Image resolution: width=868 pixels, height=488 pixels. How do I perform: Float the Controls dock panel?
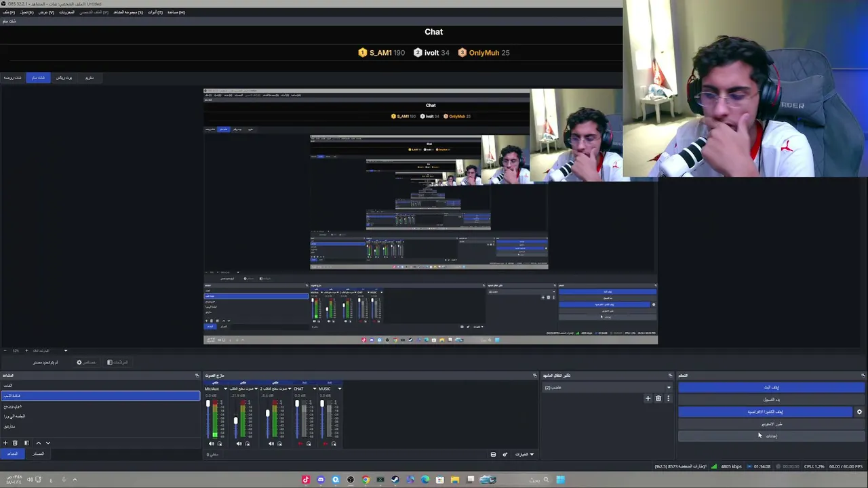tap(863, 375)
